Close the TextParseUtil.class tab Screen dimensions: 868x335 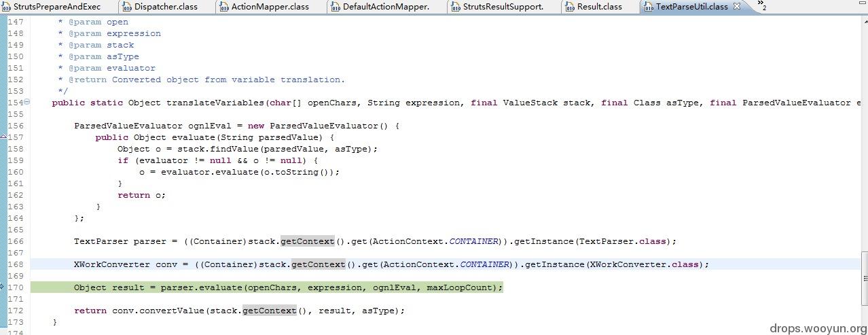tap(737, 6)
